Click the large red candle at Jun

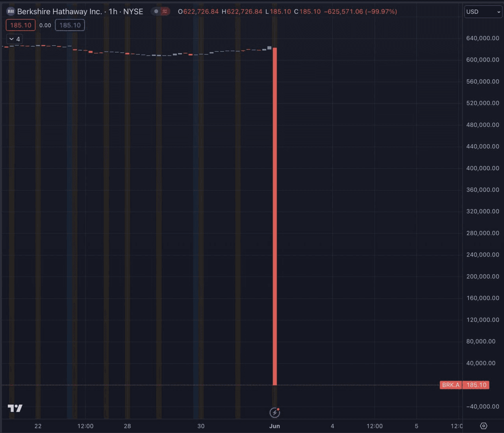click(x=275, y=216)
